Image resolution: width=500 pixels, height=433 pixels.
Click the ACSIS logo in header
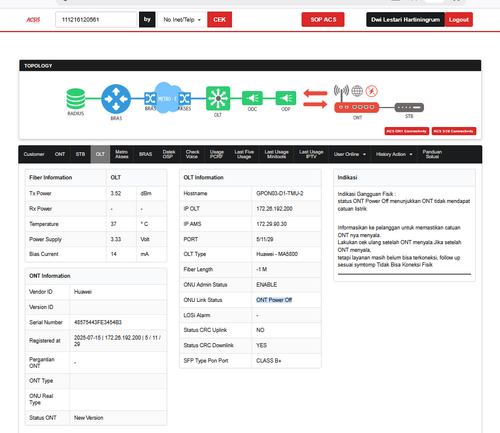tap(33, 20)
